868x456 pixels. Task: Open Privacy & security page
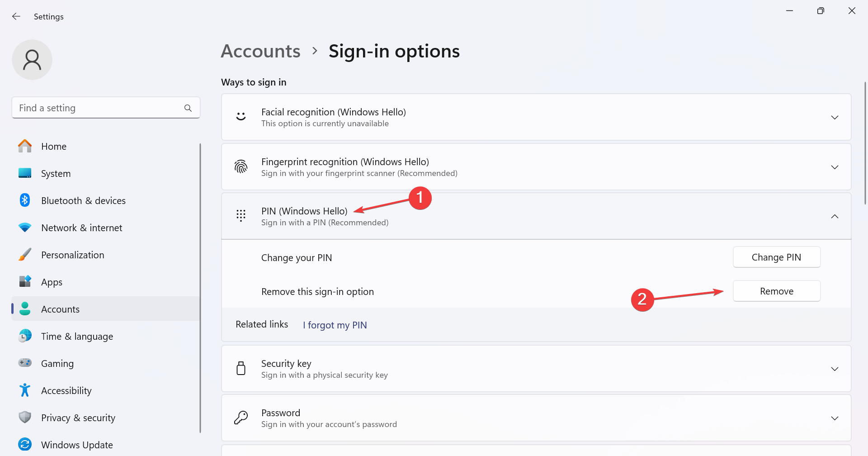[106, 418]
